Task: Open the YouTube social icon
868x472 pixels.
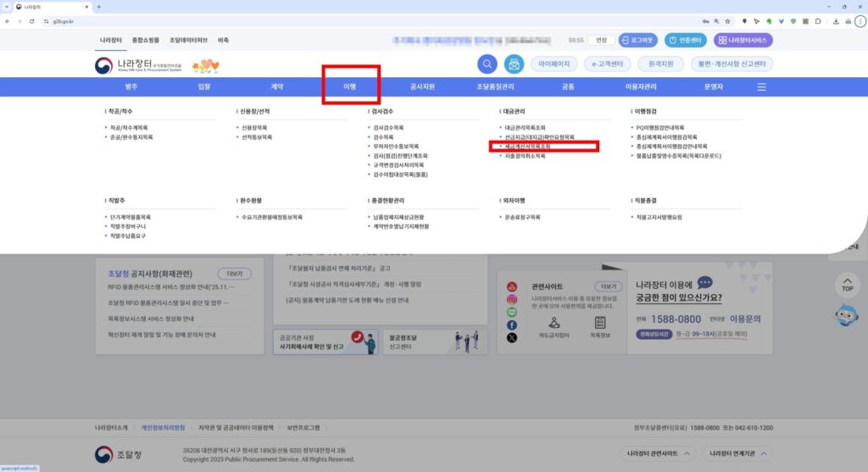Action: click(x=511, y=286)
